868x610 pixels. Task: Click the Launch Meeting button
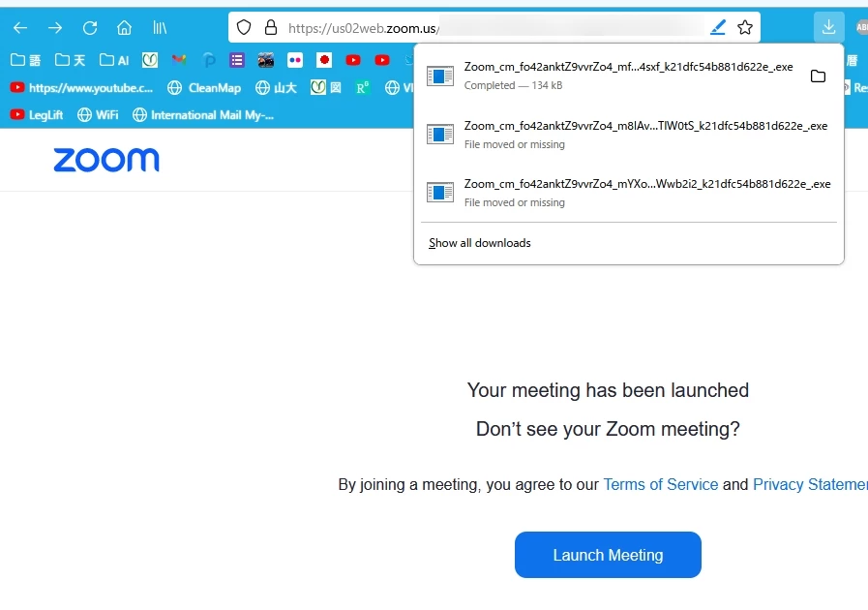point(608,555)
